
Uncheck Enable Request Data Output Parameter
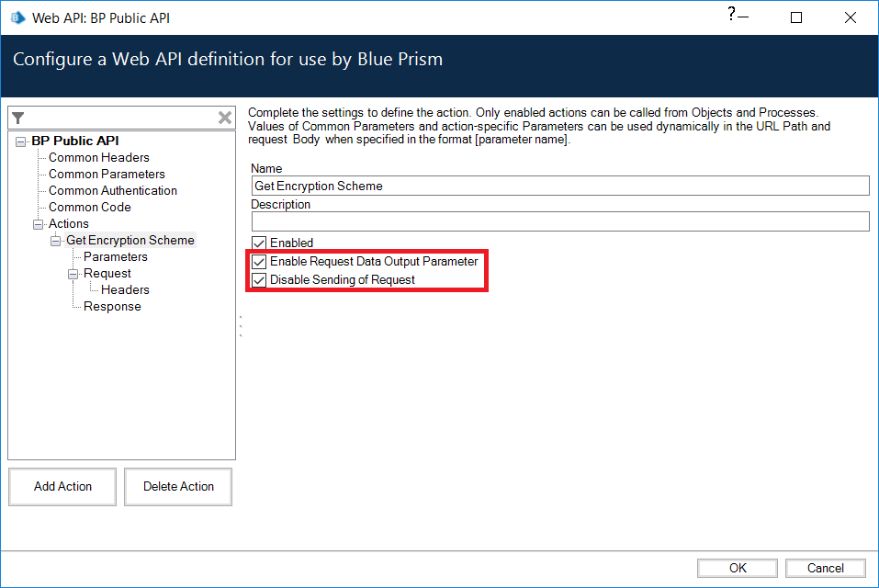[259, 262]
